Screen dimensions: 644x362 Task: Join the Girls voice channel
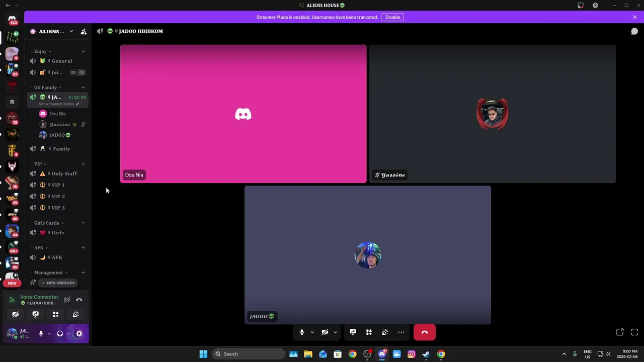(58, 232)
